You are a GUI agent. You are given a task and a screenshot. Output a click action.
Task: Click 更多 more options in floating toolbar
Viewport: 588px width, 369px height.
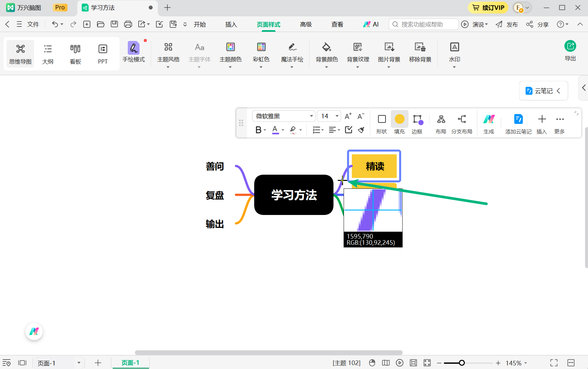[x=560, y=124]
